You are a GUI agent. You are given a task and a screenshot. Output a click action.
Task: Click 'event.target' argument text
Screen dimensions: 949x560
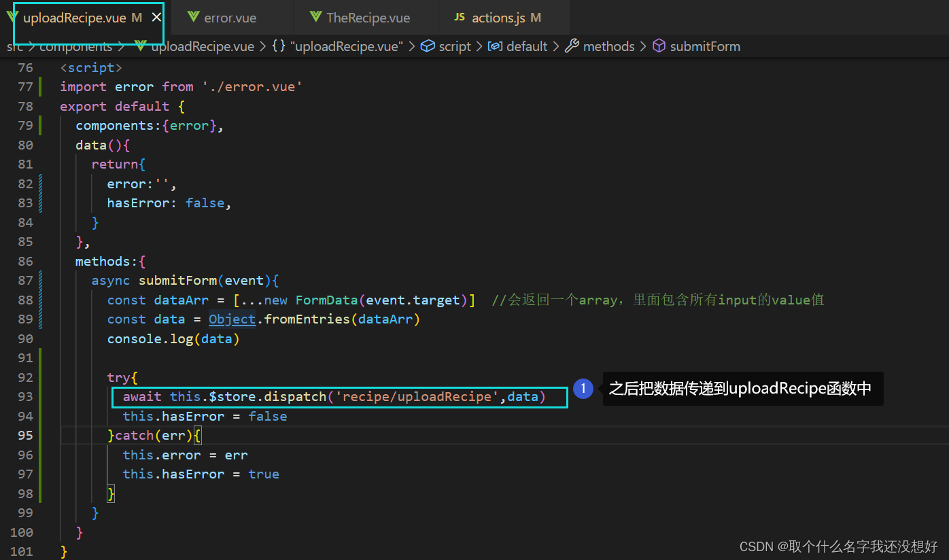[413, 300]
